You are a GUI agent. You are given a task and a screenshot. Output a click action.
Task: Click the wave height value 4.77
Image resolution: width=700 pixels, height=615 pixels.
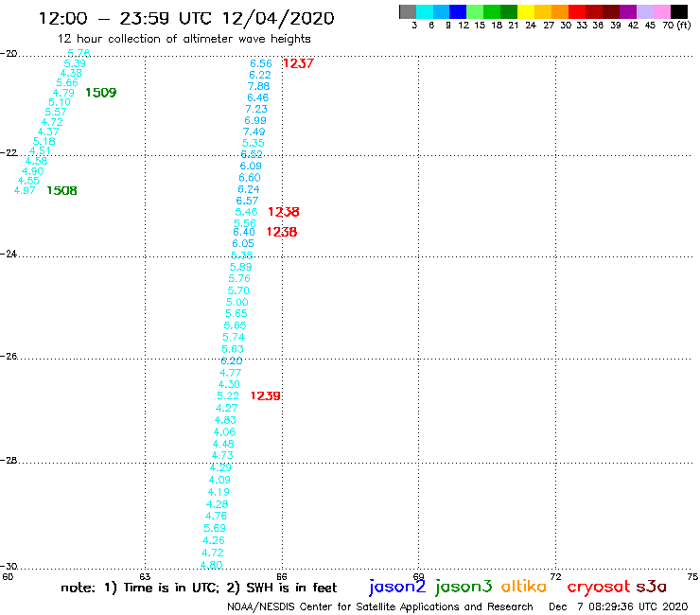[x=231, y=373]
